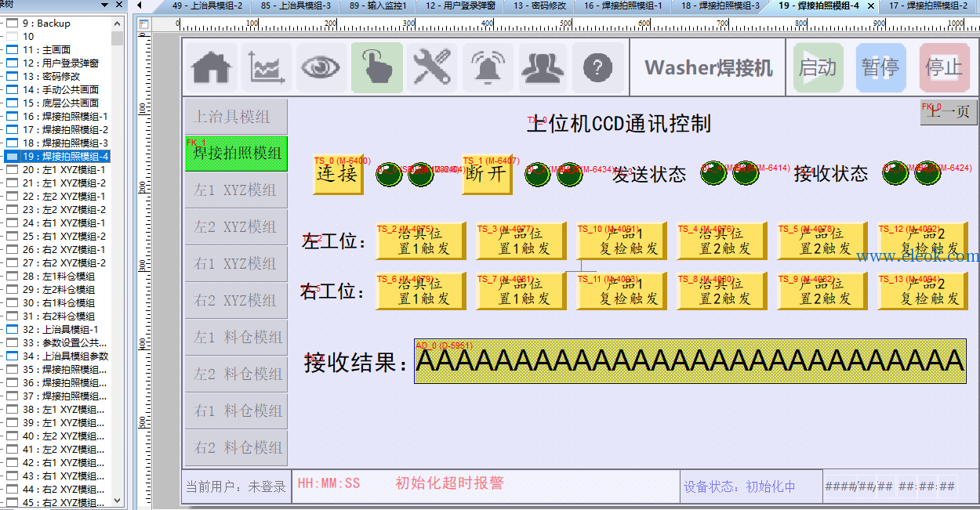
Task: Switch to tab 12 - 用户登录弹窗
Action: point(460,5)
